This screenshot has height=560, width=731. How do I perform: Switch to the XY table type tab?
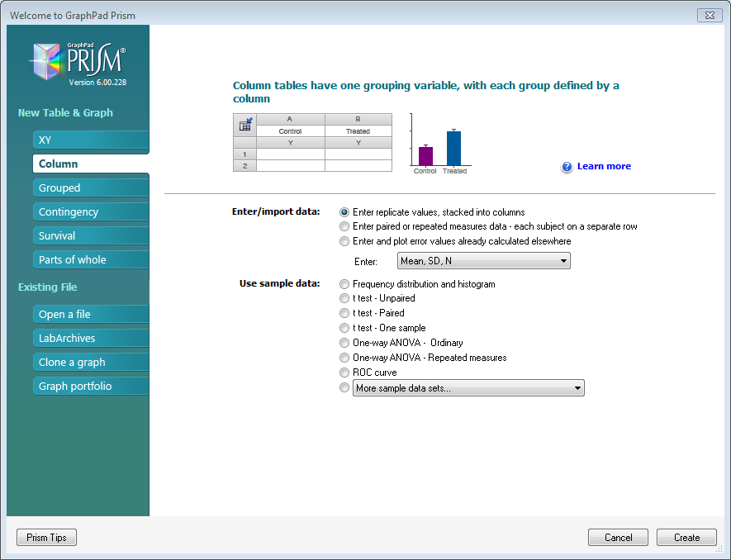(90, 140)
